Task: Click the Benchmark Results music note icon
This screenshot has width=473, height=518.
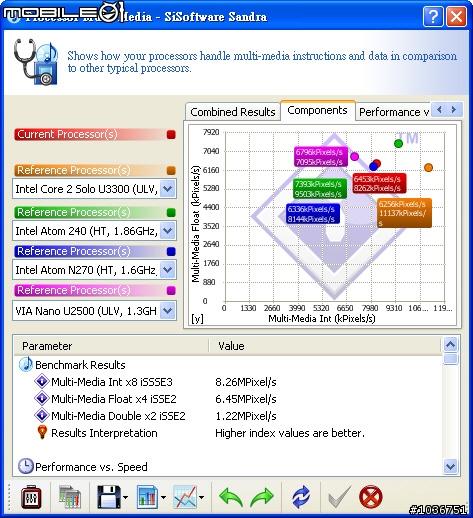Action: coord(26,364)
